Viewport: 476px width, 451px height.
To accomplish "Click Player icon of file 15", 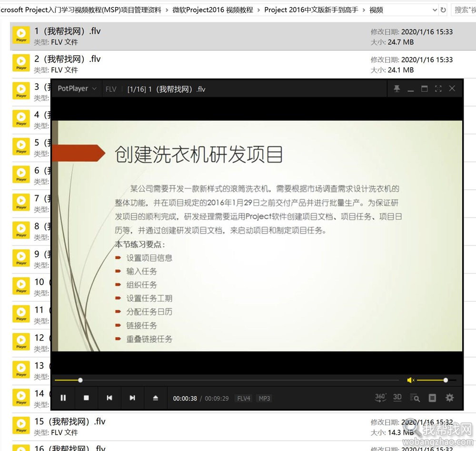I will tap(21, 425).
